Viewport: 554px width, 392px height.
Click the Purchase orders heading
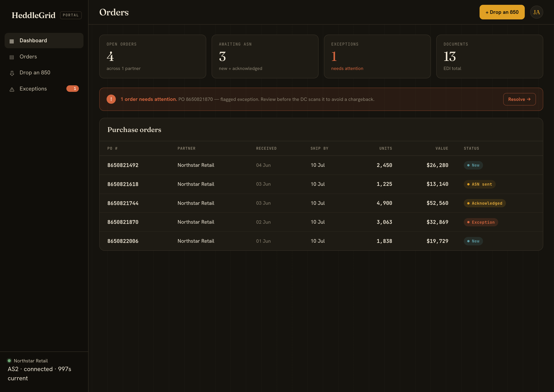[x=134, y=130]
